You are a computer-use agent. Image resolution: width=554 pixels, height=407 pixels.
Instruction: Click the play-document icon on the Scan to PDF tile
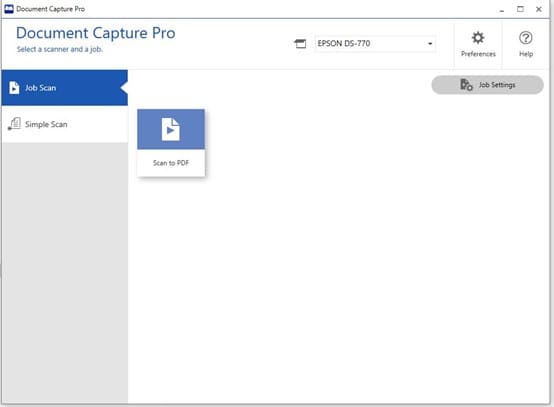[x=171, y=129]
